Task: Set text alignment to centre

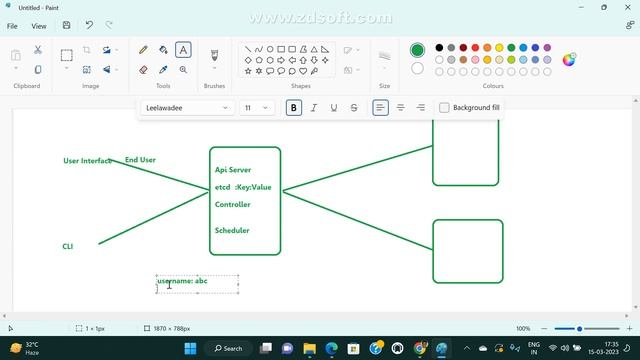Action: point(400,108)
